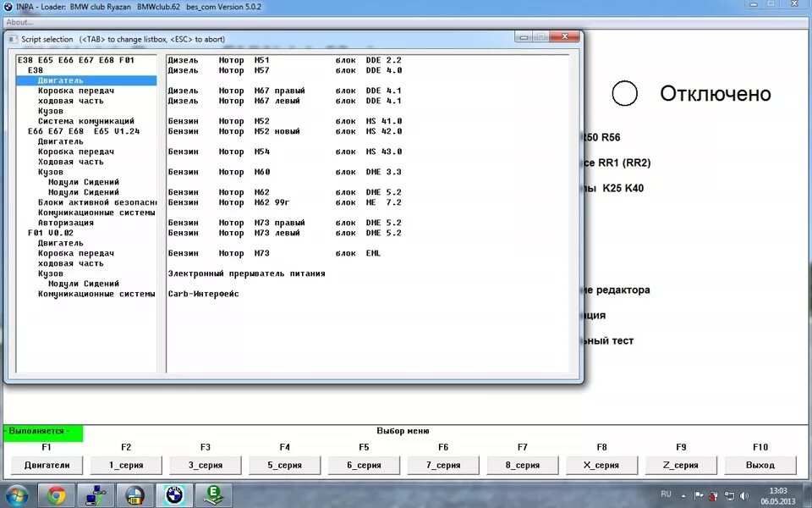Select the Отключено status circle

tap(624, 94)
